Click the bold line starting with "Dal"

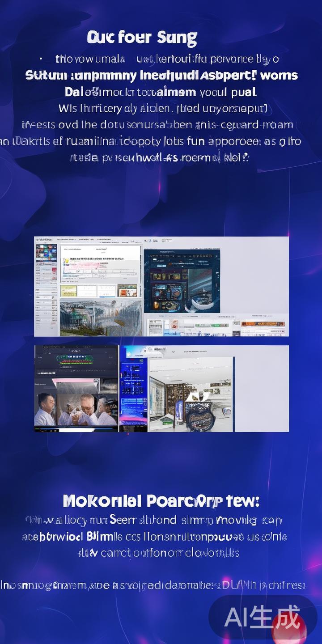click(x=161, y=92)
